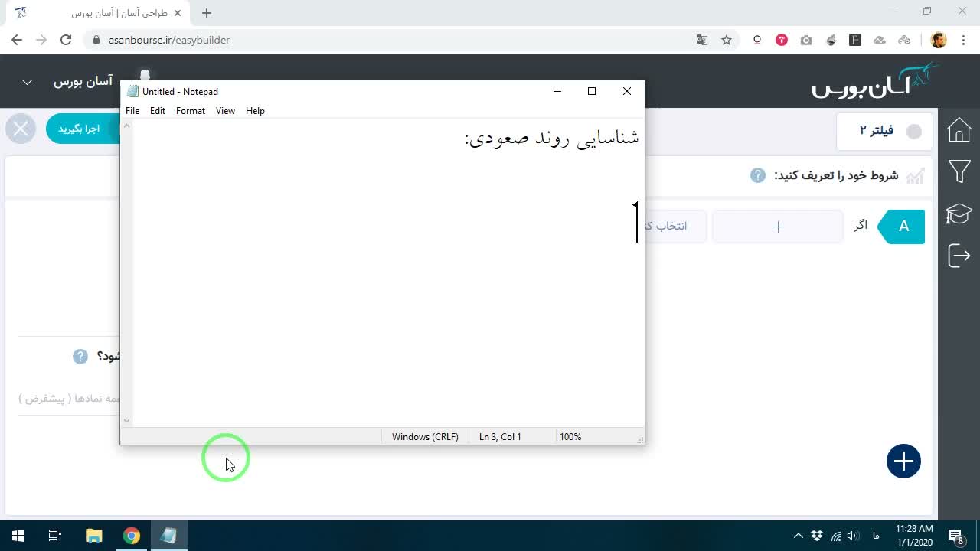Viewport: 980px width, 551px height.
Task: Click the dark blue plus circle button
Action: (903, 461)
